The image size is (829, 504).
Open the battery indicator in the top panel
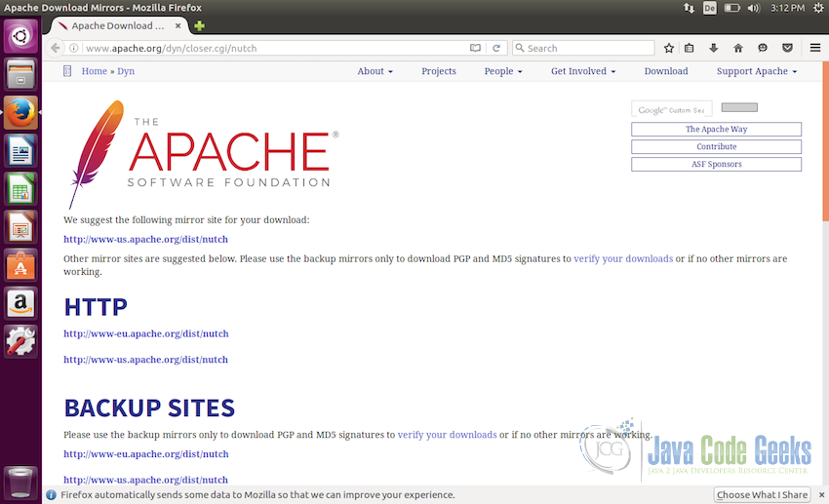(731, 8)
